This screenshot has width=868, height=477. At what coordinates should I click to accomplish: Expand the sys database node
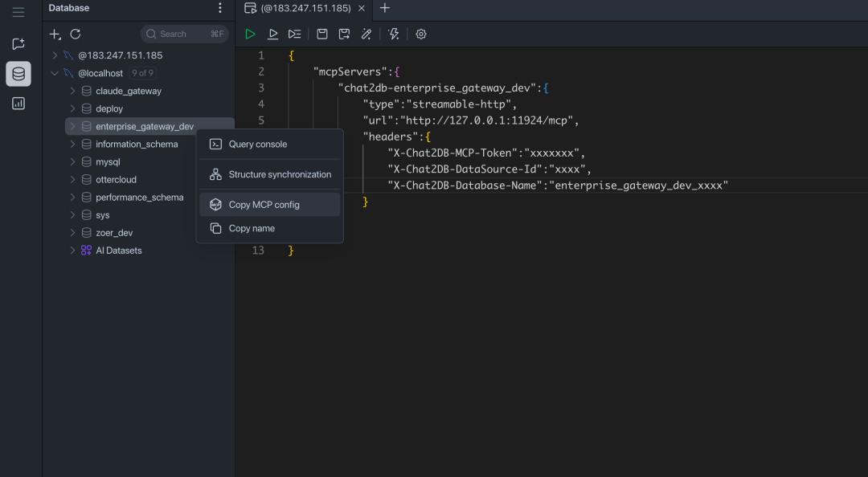(72, 214)
